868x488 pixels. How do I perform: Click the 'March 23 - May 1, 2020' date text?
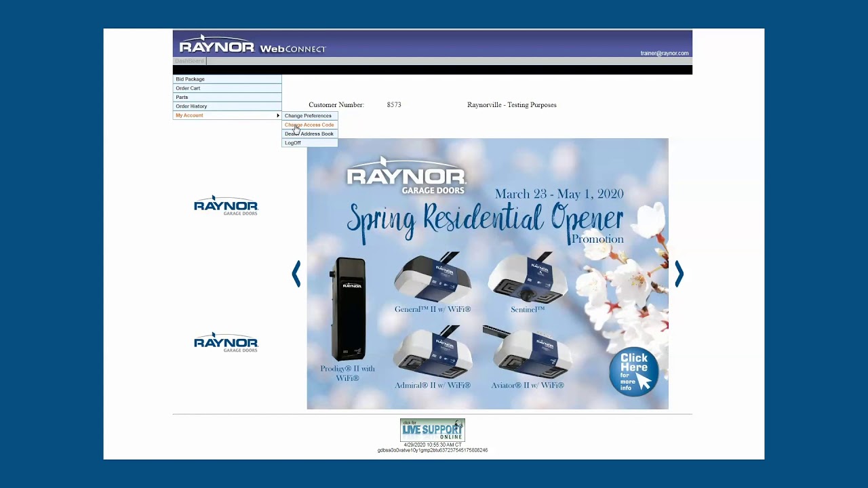(559, 194)
